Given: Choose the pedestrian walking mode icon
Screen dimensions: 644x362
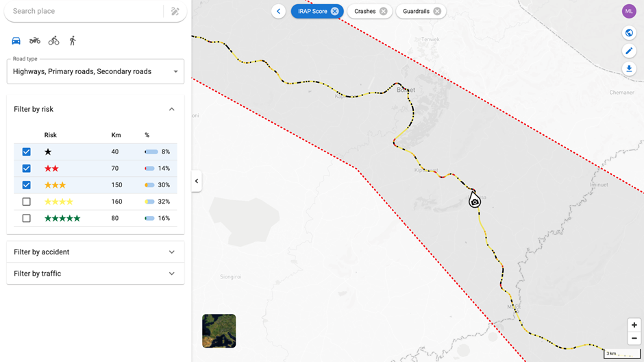Looking at the screenshot, I should [x=73, y=40].
